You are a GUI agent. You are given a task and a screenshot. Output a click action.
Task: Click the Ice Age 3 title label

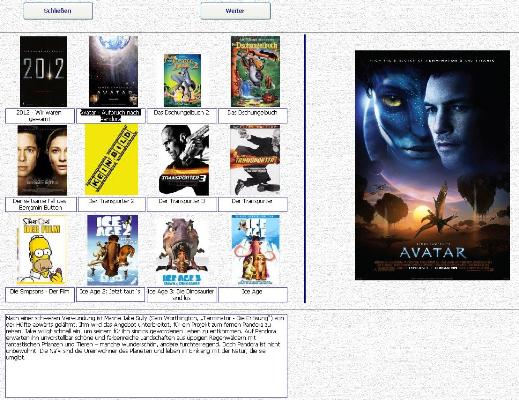(182, 295)
